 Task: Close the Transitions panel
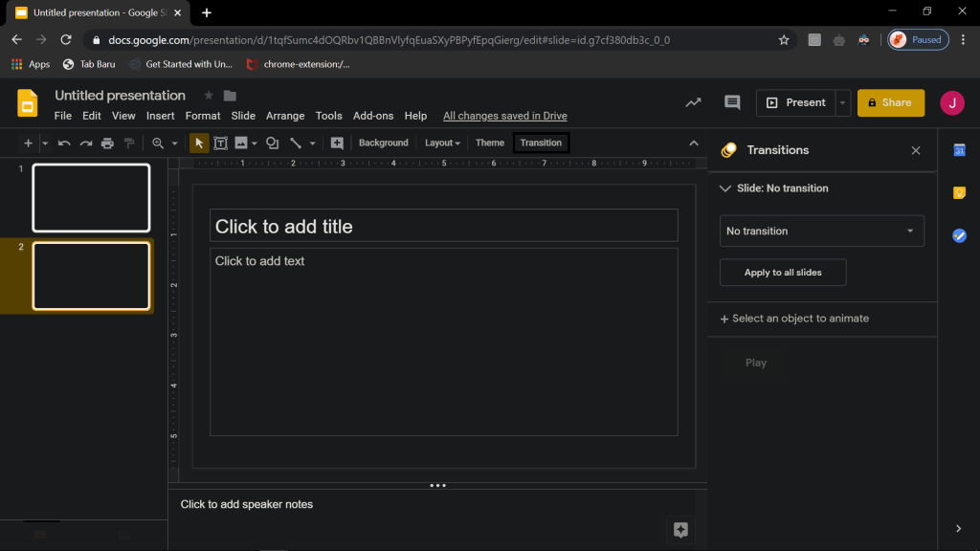coord(916,150)
